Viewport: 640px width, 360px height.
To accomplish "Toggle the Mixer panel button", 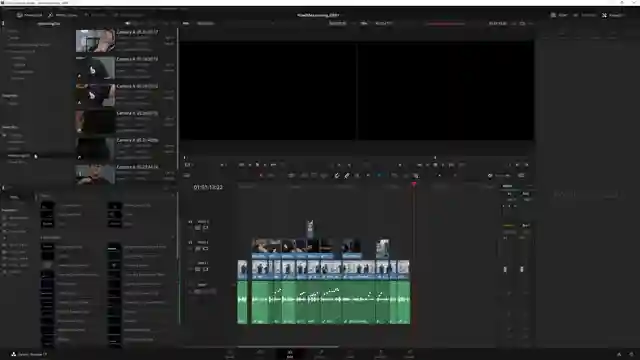I will pyautogui.click(x=559, y=15).
